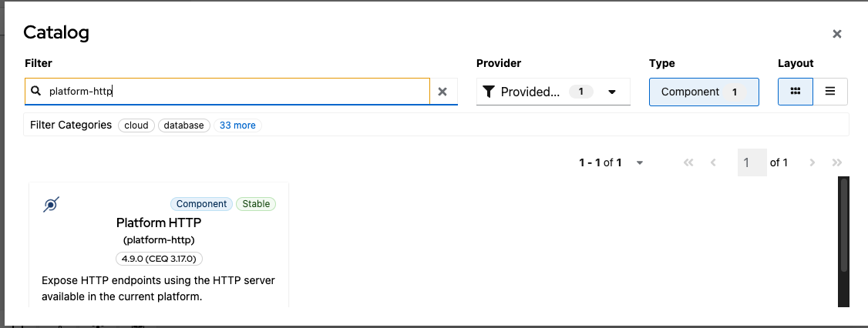Clear the filter text with the X icon
The image size is (868, 328).
(x=442, y=92)
